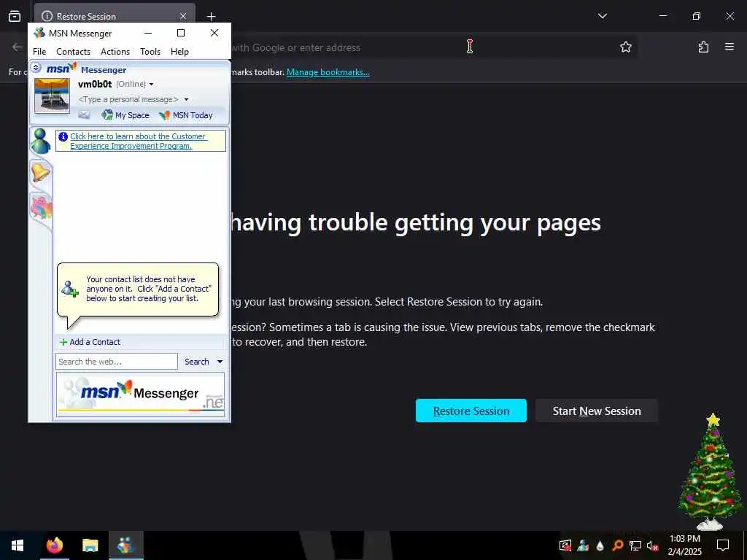Image resolution: width=747 pixels, height=560 pixels.
Task: Open the network status tray icon
Action: tap(635, 545)
